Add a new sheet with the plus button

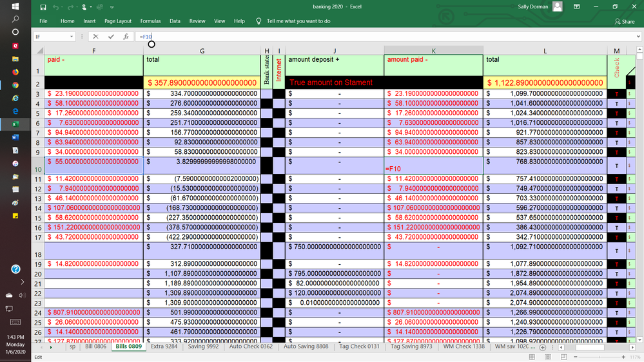point(543,347)
